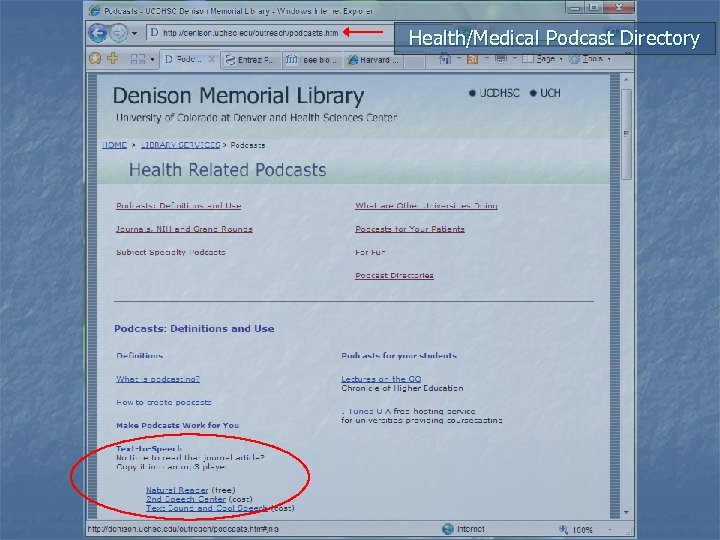
Task: Open the Natural Reader link
Action: coord(177,490)
